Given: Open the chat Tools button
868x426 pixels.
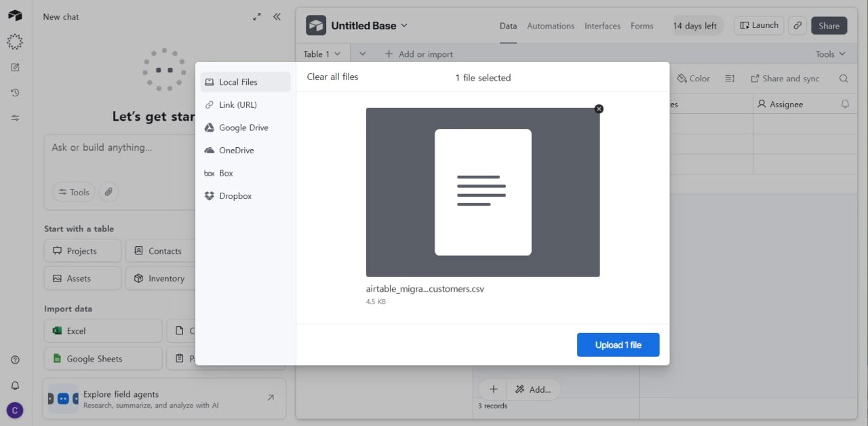Looking at the screenshot, I should coord(74,192).
